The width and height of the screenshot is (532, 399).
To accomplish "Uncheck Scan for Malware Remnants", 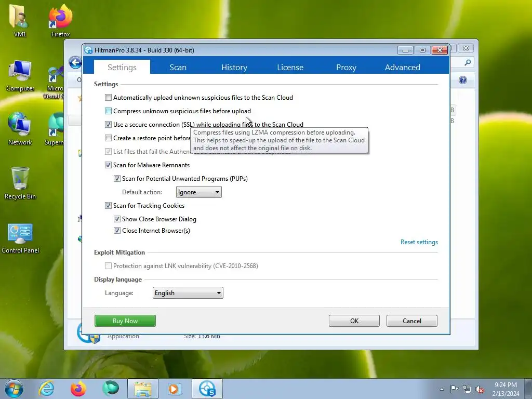I will (108, 165).
